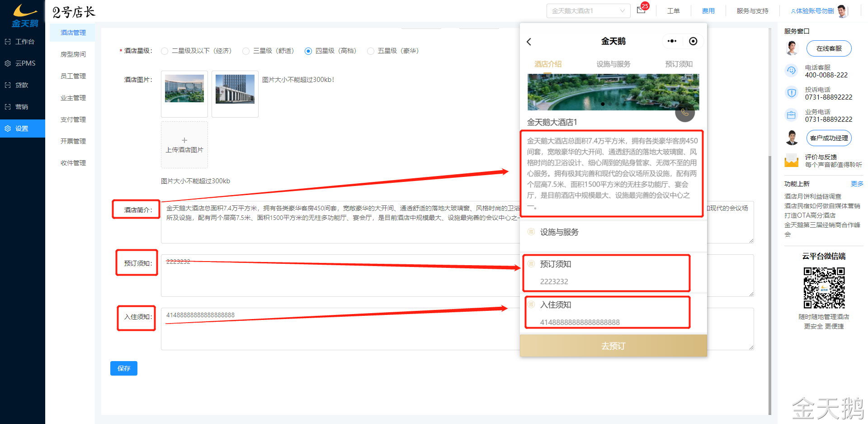This screenshot has height=424, width=868.
Task: Open 云PMS in the sidebar
Action: 23,63
